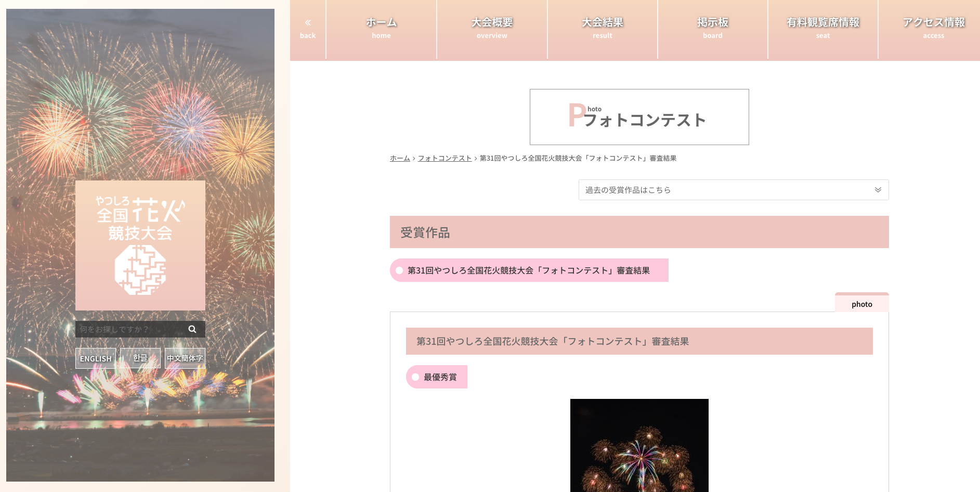
Task: Click the フォトコンテスト breadcrumb link
Action: pos(445,158)
